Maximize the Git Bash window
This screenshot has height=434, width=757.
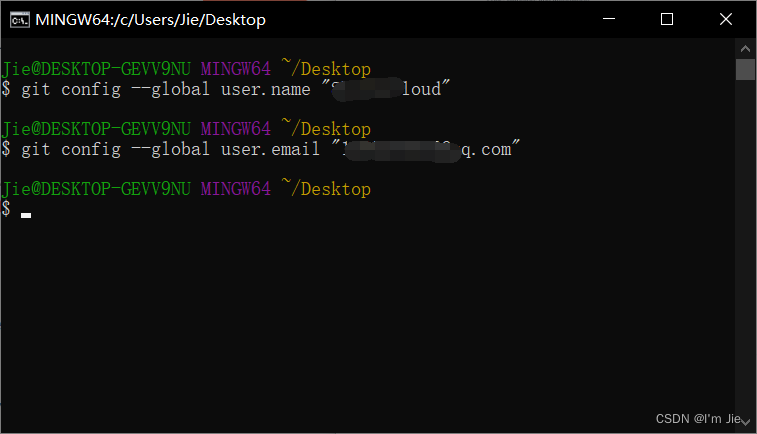click(x=667, y=19)
